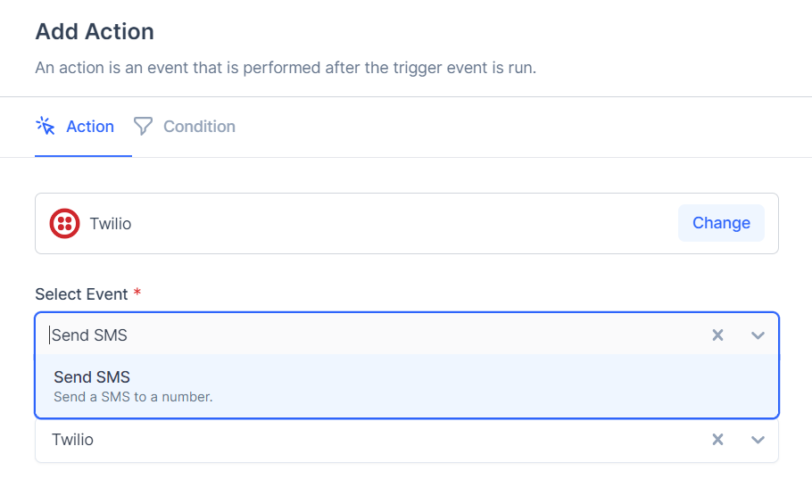
Task: Select the Action tab label
Action: [90, 127]
